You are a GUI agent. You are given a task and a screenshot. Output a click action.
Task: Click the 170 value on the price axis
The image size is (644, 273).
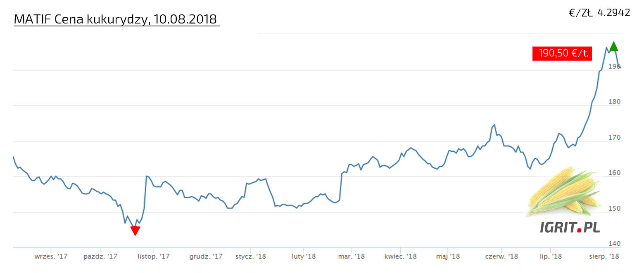click(x=614, y=137)
